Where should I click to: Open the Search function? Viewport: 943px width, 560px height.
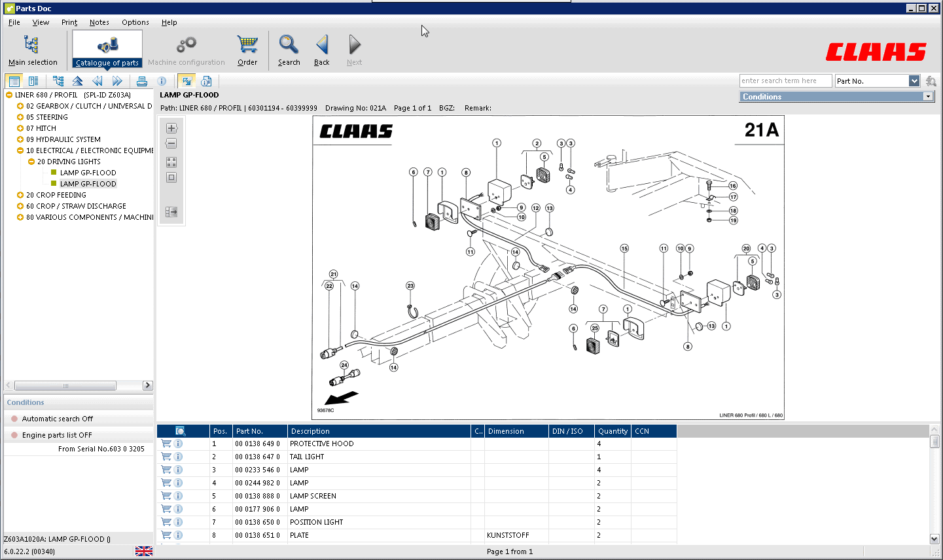pyautogui.click(x=289, y=49)
